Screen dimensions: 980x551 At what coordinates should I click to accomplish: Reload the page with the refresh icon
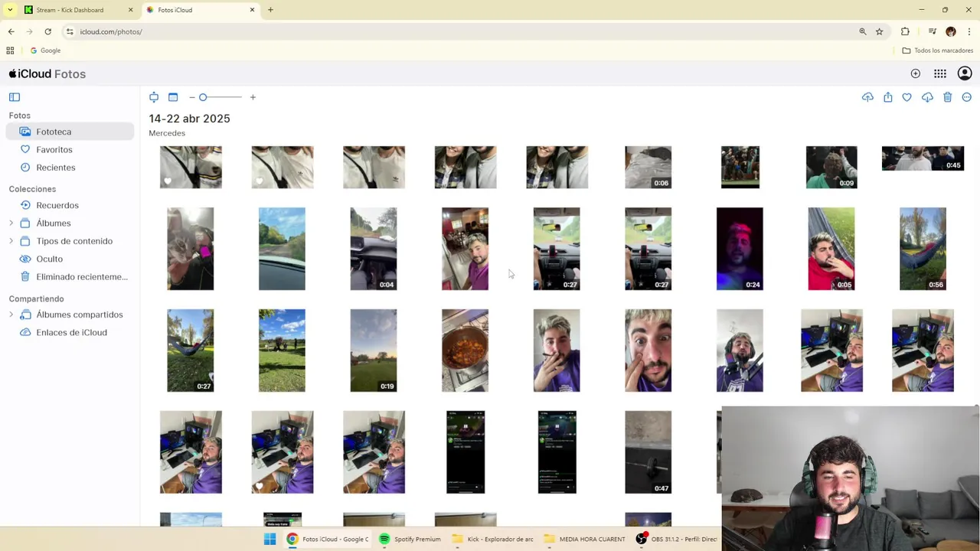(x=47, y=31)
